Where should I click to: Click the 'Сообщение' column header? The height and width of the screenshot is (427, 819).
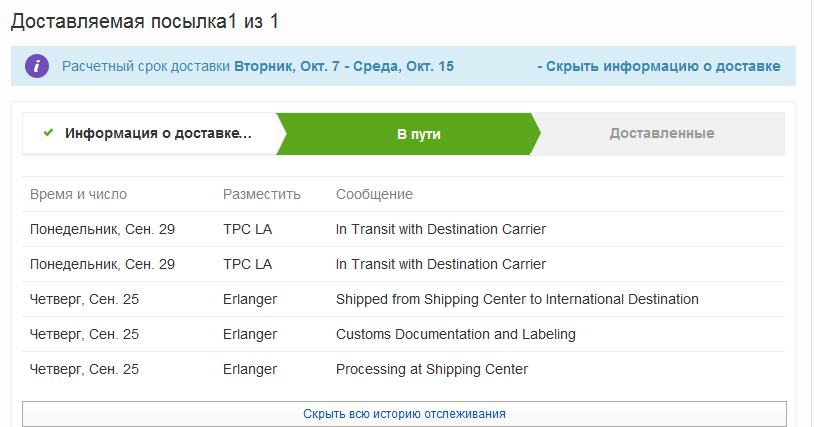[x=374, y=194]
